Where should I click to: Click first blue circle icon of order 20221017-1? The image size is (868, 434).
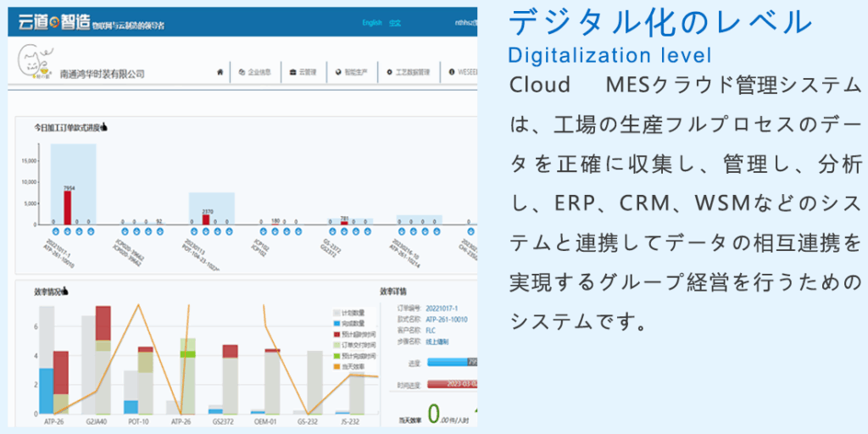click(56, 231)
